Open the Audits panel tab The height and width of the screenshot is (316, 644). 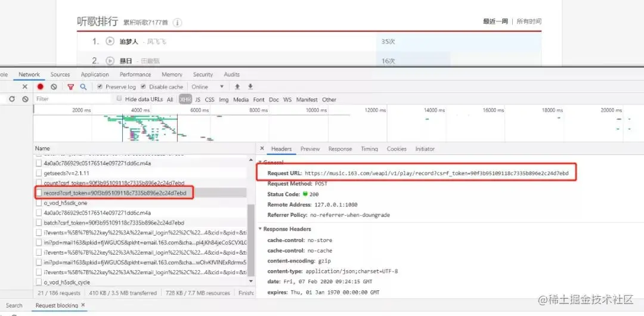point(231,75)
